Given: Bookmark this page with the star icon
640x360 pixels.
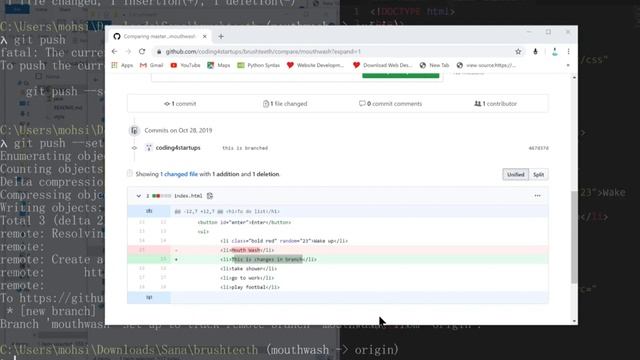Looking at the screenshot, I should click(518, 51).
